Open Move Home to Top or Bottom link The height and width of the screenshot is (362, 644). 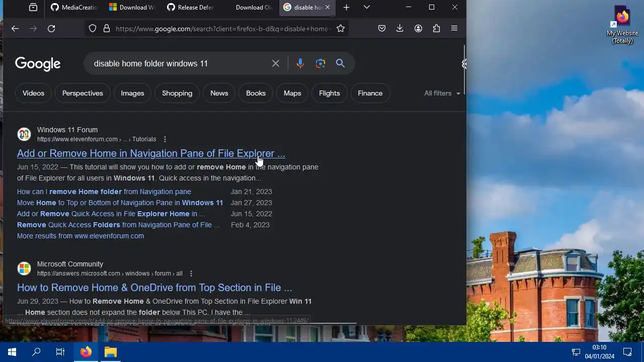(120, 203)
